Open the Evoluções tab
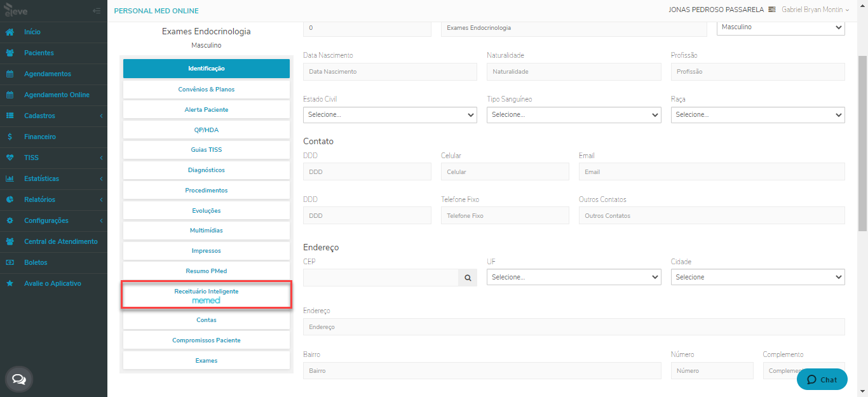 [207, 210]
